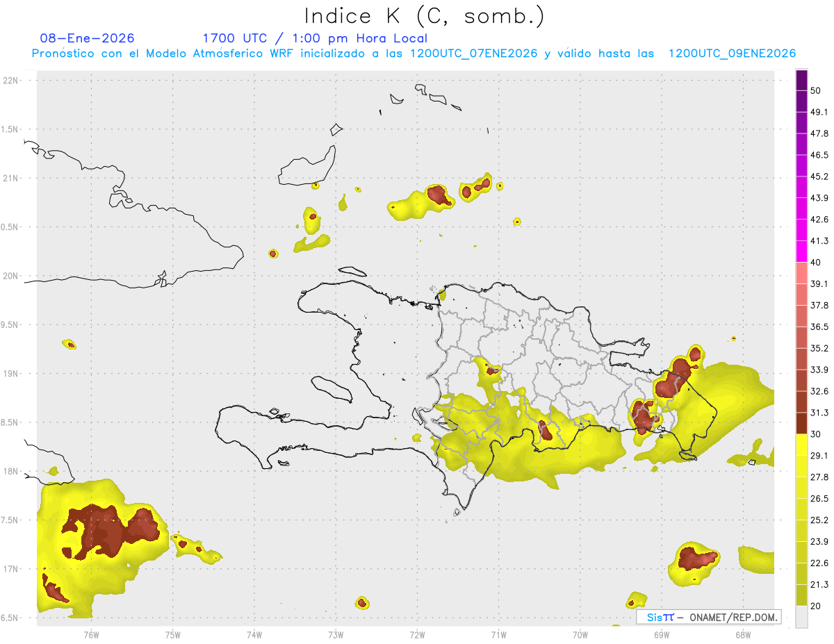Click the latitude axis label "20N"

click(x=10, y=276)
